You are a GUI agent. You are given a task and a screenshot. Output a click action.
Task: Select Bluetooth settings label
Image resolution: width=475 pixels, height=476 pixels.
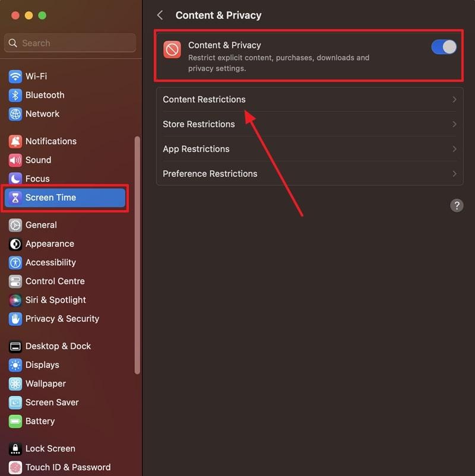[45, 95]
